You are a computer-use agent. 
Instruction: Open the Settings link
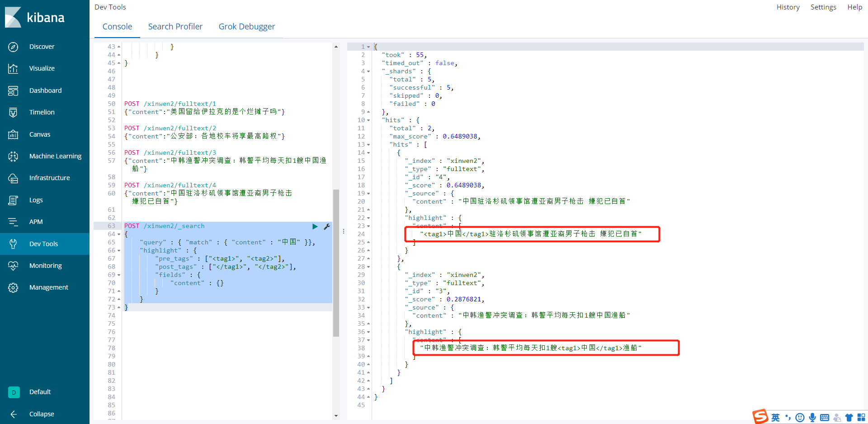pyautogui.click(x=823, y=7)
